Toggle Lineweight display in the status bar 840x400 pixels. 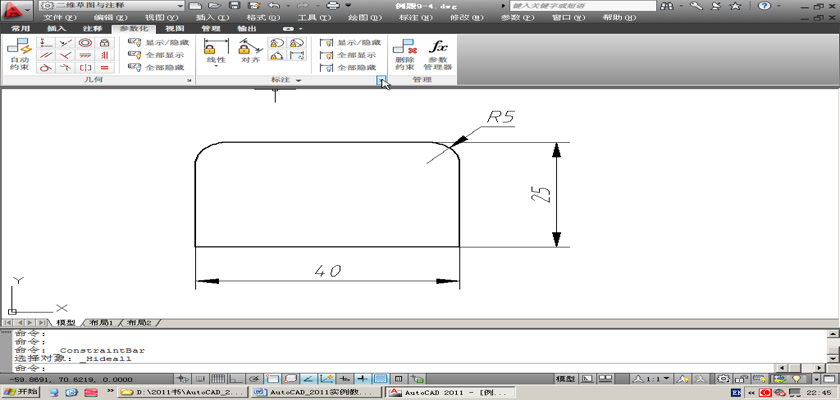(x=363, y=379)
